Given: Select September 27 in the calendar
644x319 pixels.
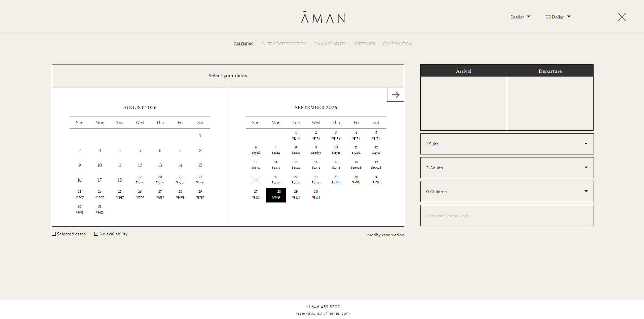Looking at the screenshot, I should [256, 194].
